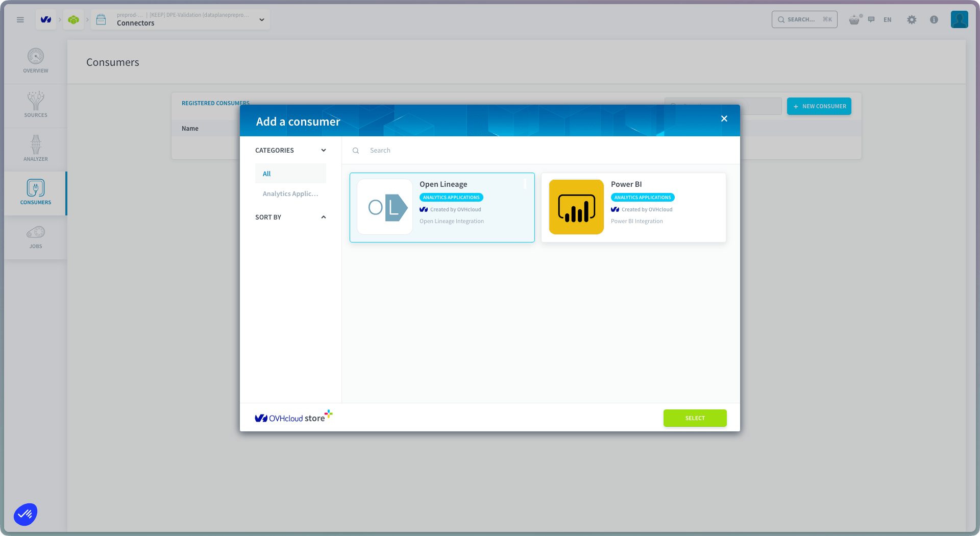980x536 pixels.
Task: Click the OVHcloud store logo
Action: click(293, 417)
